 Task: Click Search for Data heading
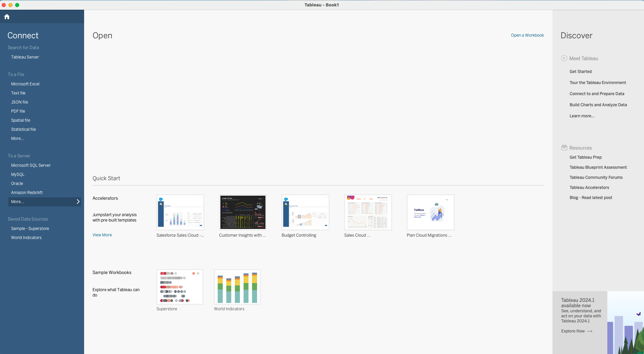click(x=23, y=48)
